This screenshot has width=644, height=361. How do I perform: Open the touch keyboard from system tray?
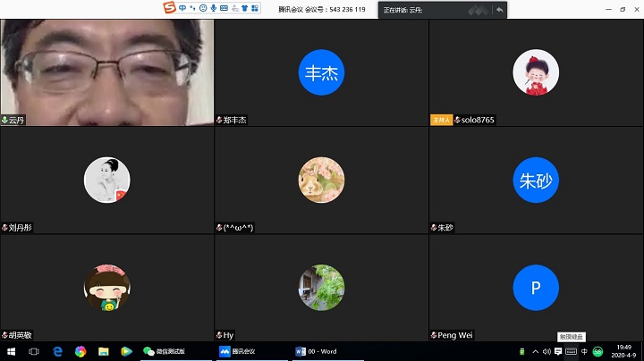pos(572,351)
